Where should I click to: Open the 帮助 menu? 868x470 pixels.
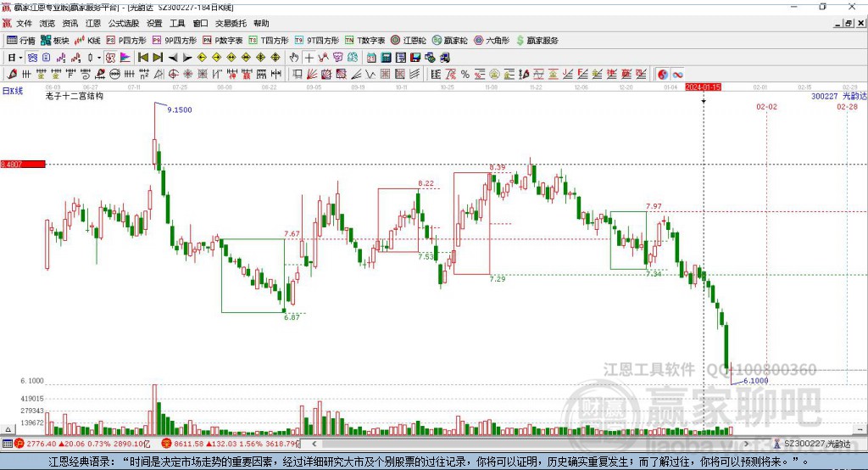261,23
